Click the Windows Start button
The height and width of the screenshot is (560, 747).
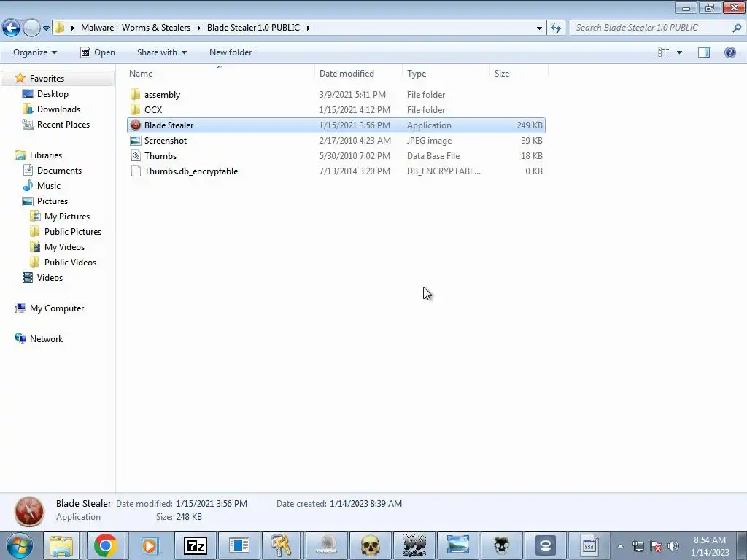(19, 545)
